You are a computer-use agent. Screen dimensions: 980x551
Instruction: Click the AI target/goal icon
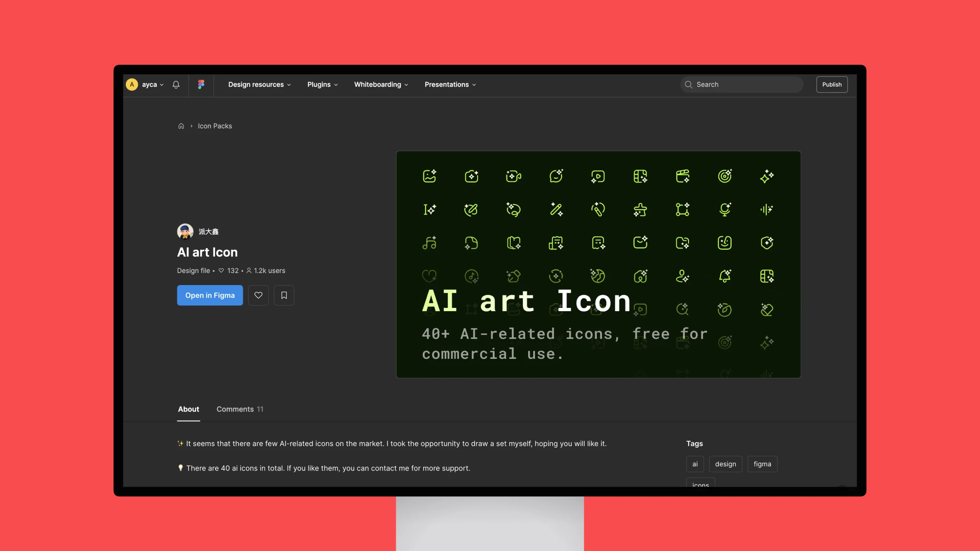(724, 176)
